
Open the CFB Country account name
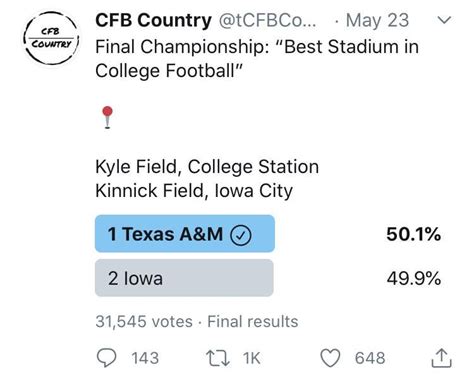click(153, 20)
